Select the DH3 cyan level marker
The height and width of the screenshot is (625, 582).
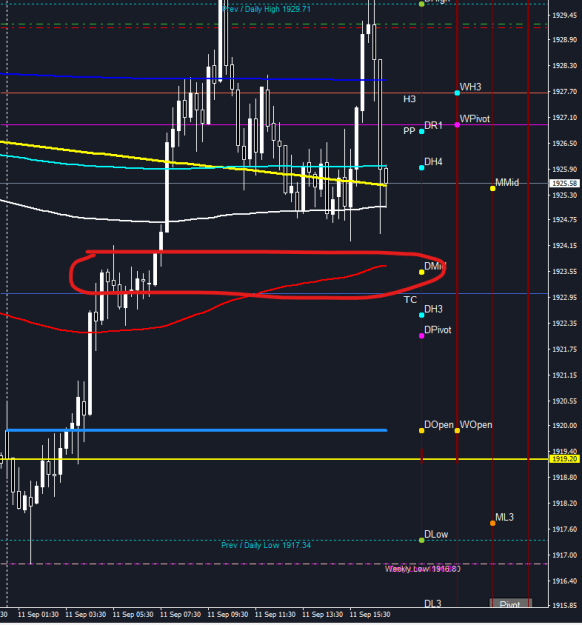tap(422, 315)
